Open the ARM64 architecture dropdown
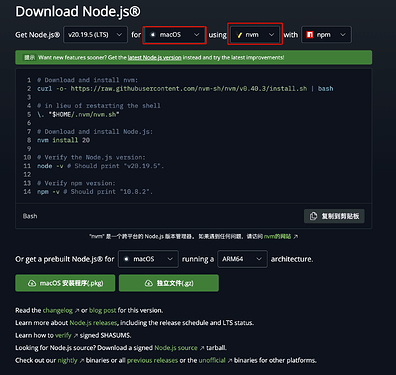Viewport: 396px width, 375px height. pos(242,259)
